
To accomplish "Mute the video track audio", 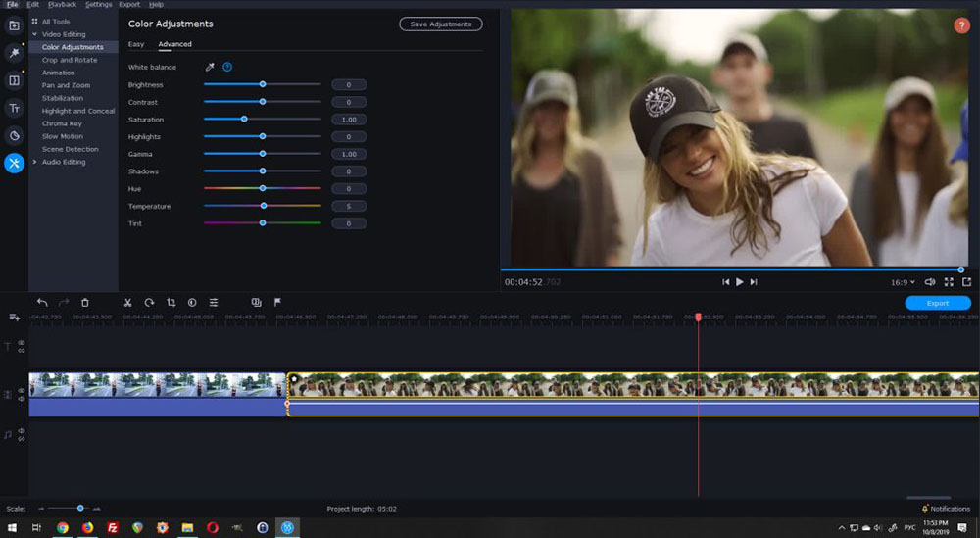I will coord(22,398).
